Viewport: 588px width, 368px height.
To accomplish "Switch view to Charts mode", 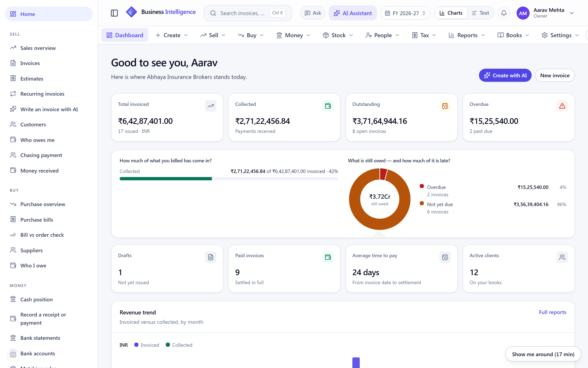I will [x=451, y=13].
